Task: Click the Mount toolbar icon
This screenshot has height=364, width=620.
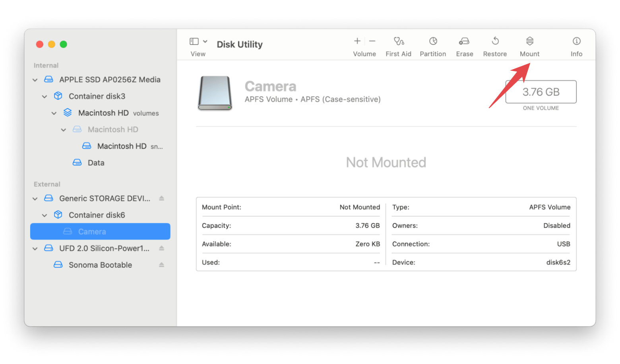Action: 529,41
